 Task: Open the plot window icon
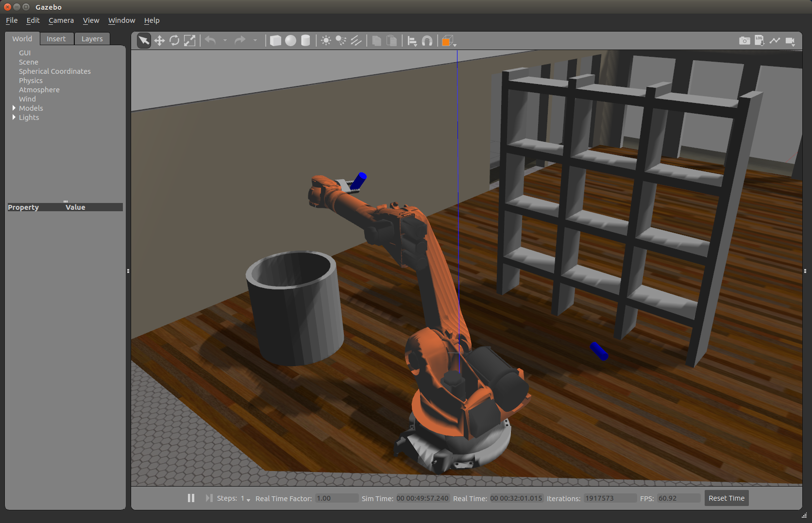775,41
